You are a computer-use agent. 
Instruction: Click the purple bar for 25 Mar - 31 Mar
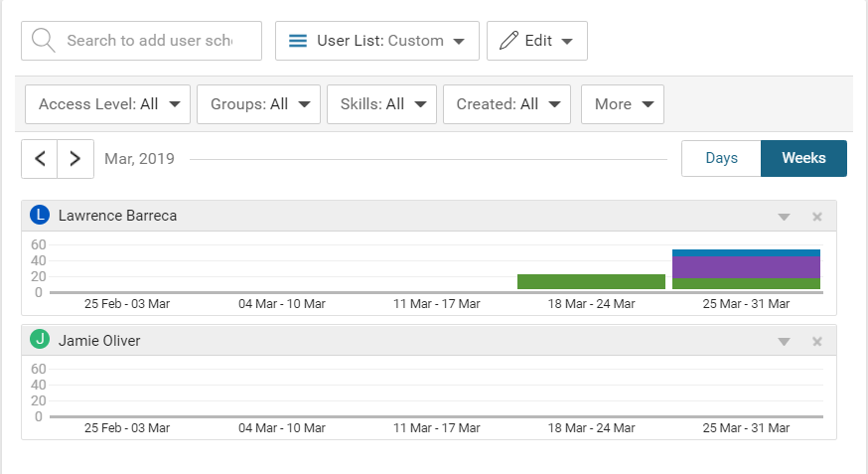click(x=746, y=266)
